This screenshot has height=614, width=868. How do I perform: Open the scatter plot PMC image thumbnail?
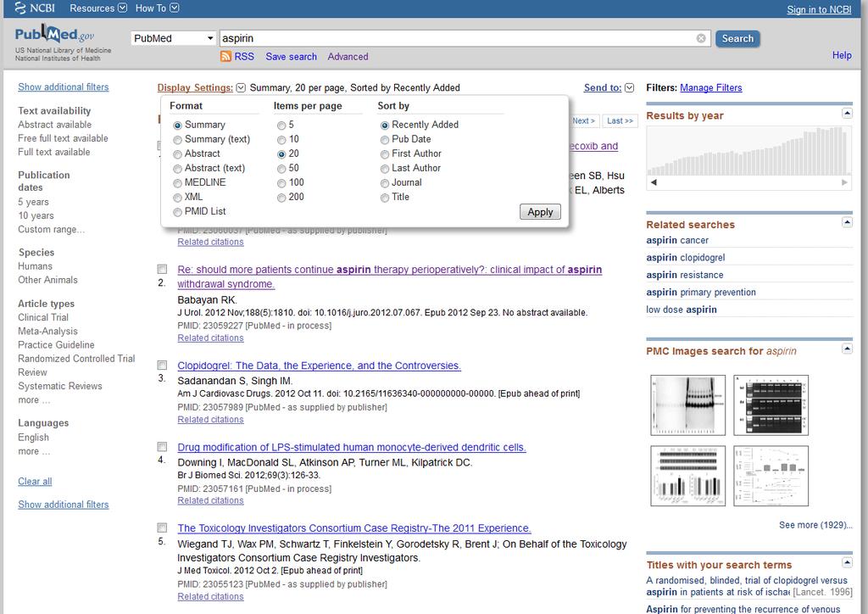tap(771, 476)
